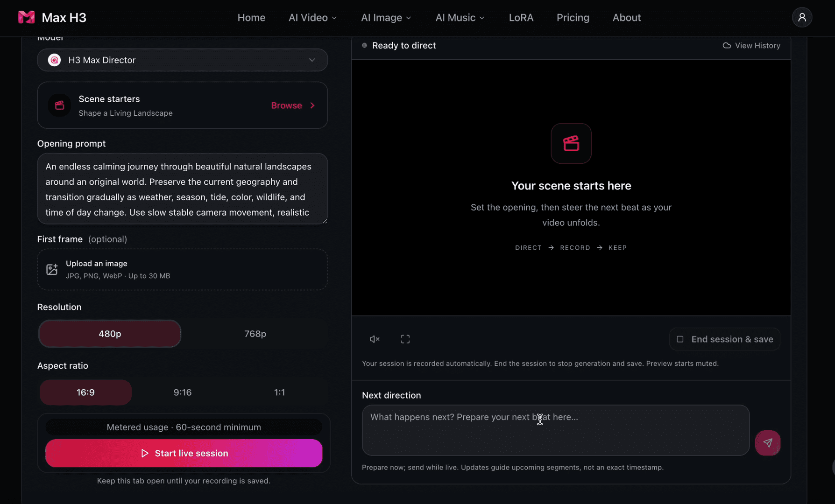Click 'Metered usage · 60-second minimum' label
This screenshot has height=504, width=835.
click(x=184, y=427)
